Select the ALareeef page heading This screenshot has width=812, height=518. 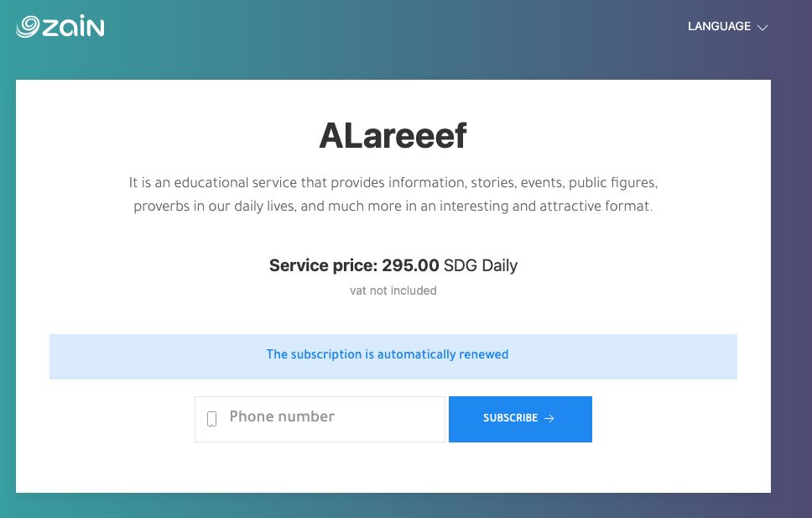393,136
